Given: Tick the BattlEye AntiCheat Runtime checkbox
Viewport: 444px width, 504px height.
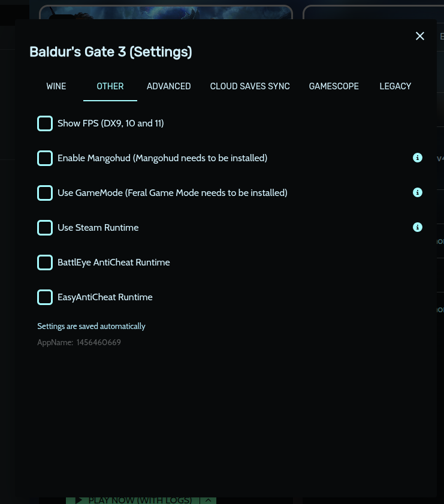Looking at the screenshot, I should click(x=45, y=262).
